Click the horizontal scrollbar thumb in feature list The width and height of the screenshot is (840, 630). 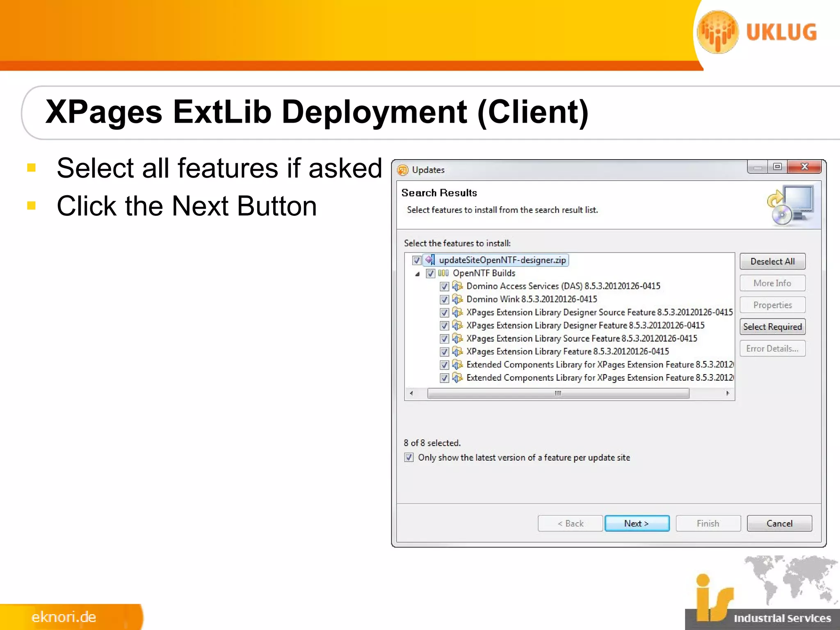point(558,393)
